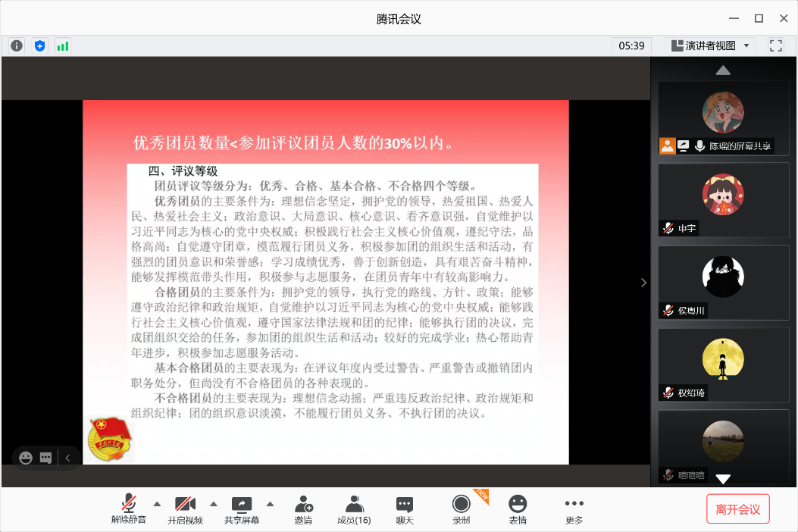Enter fullscreen mode

pyautogui.click(x=775, y=45)
